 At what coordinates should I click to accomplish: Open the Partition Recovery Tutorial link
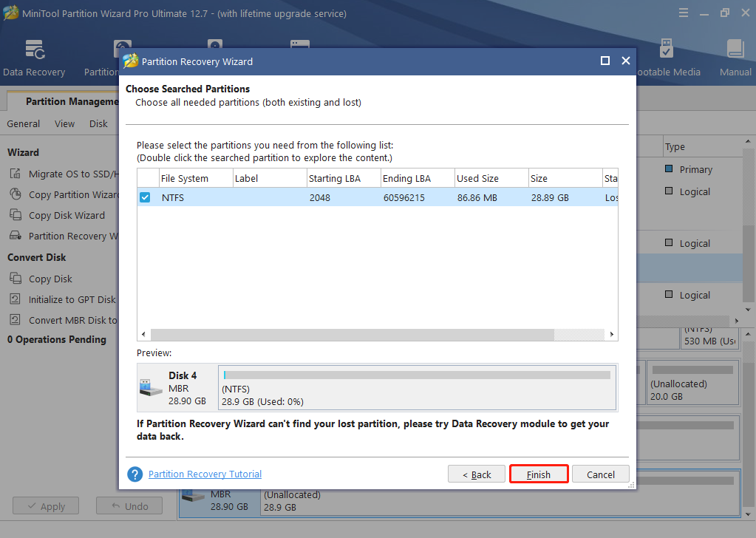pos(205,474)
